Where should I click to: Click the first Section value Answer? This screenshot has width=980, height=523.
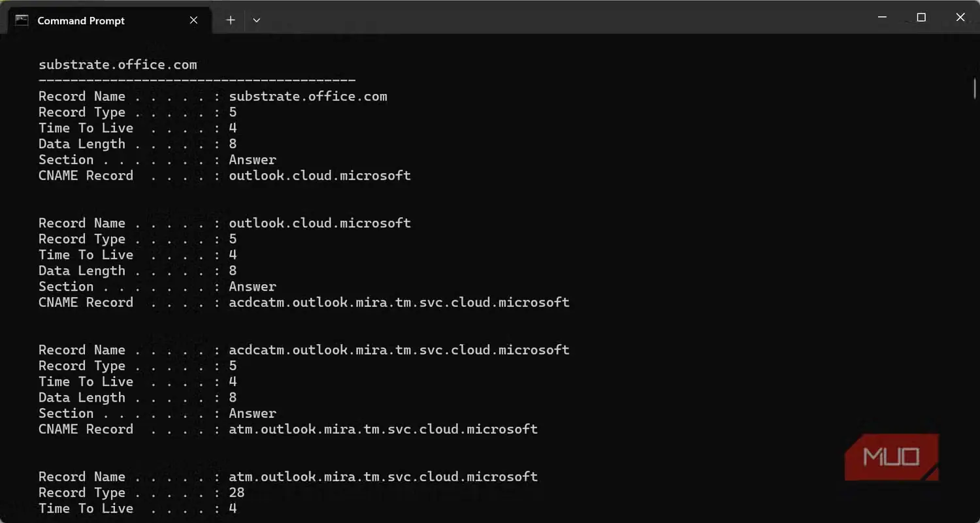click(x=252, y=159)
